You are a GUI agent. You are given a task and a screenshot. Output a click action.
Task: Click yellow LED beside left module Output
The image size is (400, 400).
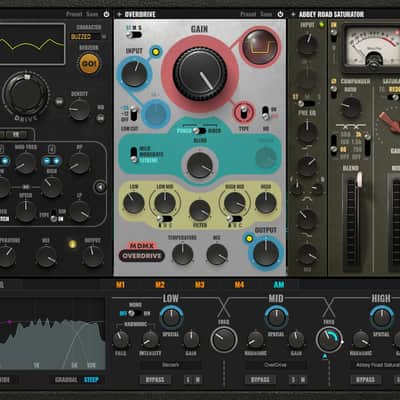click(72, 244)
